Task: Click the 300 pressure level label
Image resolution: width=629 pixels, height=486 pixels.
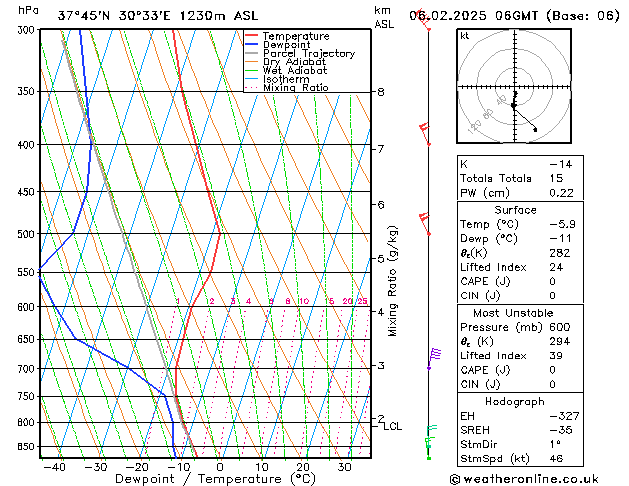Action: tap(28, 30)
